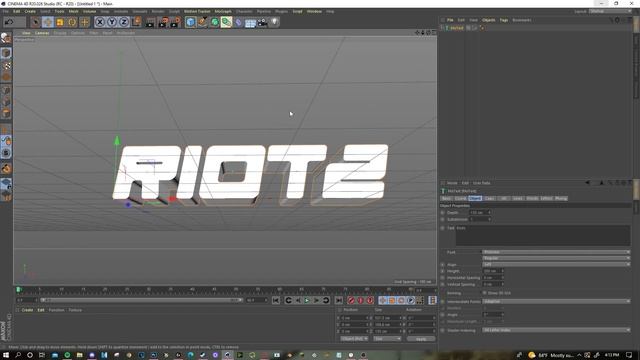Select the MoText object in Object Manager
The height and width of the screenshot is (360, 640).
coord(457,28)
